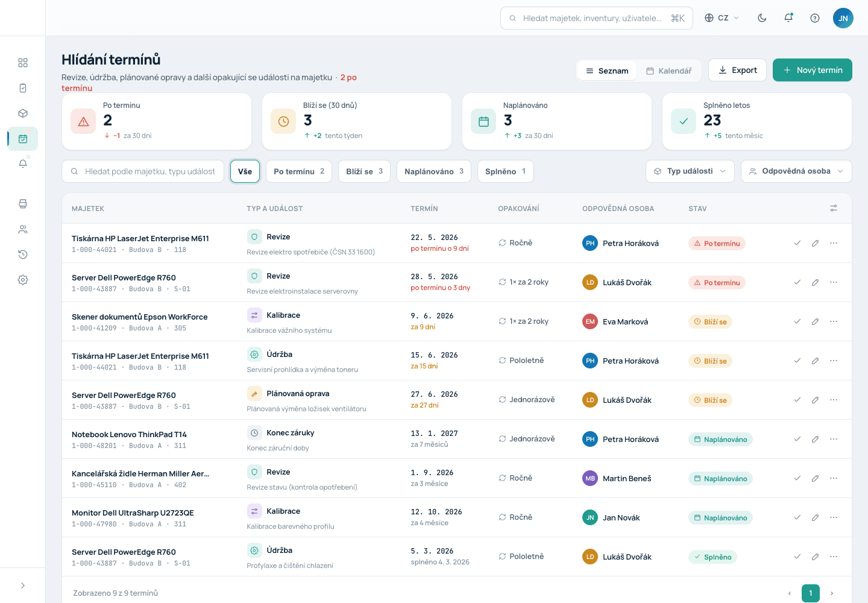Mark the Kancelářská židle Herman Miller row as done
868x603 pixels.
pos(797,478)
